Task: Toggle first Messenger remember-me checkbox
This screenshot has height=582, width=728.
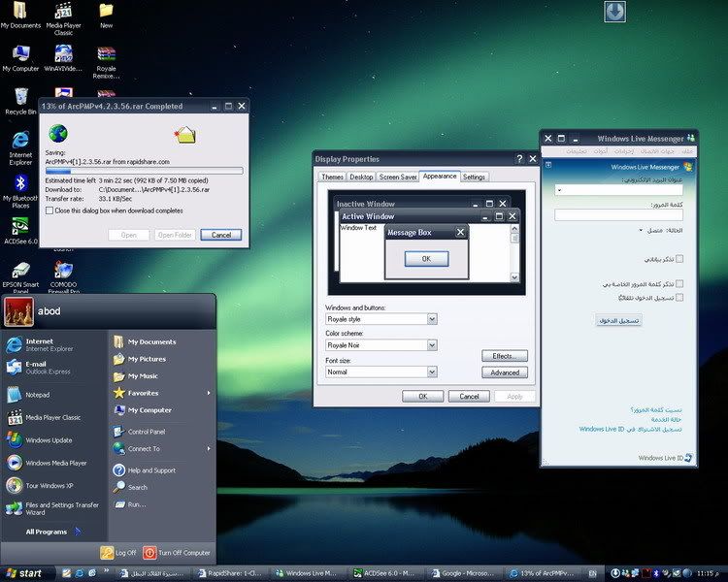Action: (679, 259)
